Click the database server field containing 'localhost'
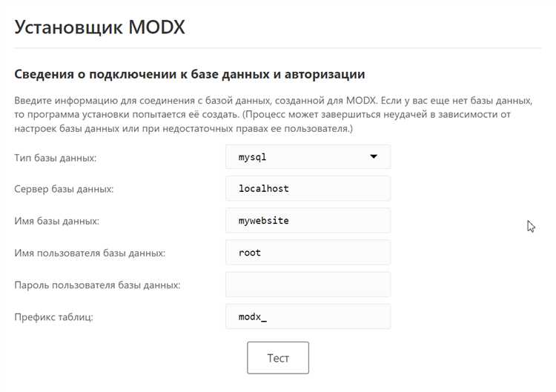The width and height of the screenshot is (556, 392). pyautogui.click(x=308, y=188)
